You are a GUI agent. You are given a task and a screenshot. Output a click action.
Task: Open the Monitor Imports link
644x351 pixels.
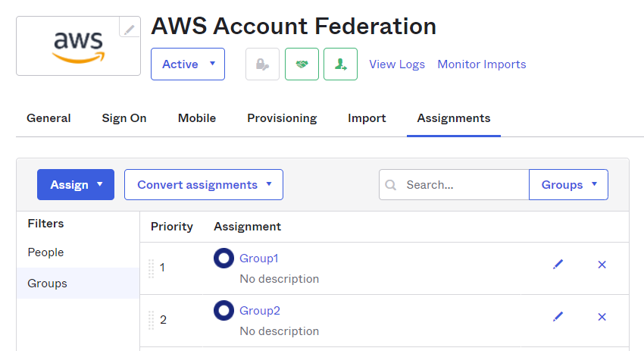pyautogui.click(x=482, y=64)
